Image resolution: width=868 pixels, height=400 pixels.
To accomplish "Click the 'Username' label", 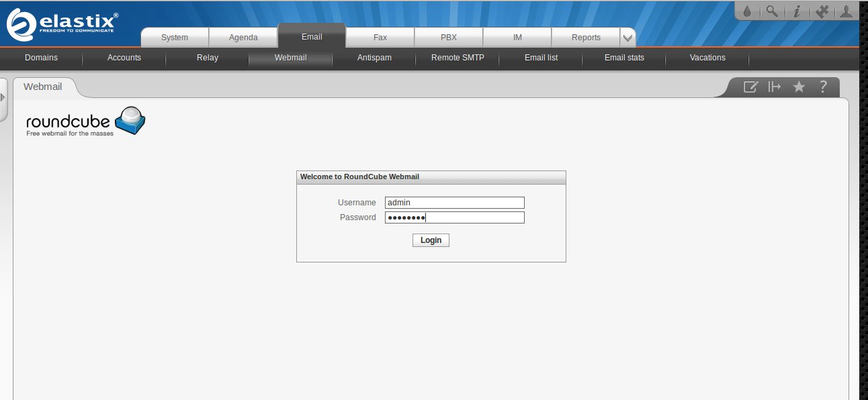I will (x=357, y=203).
